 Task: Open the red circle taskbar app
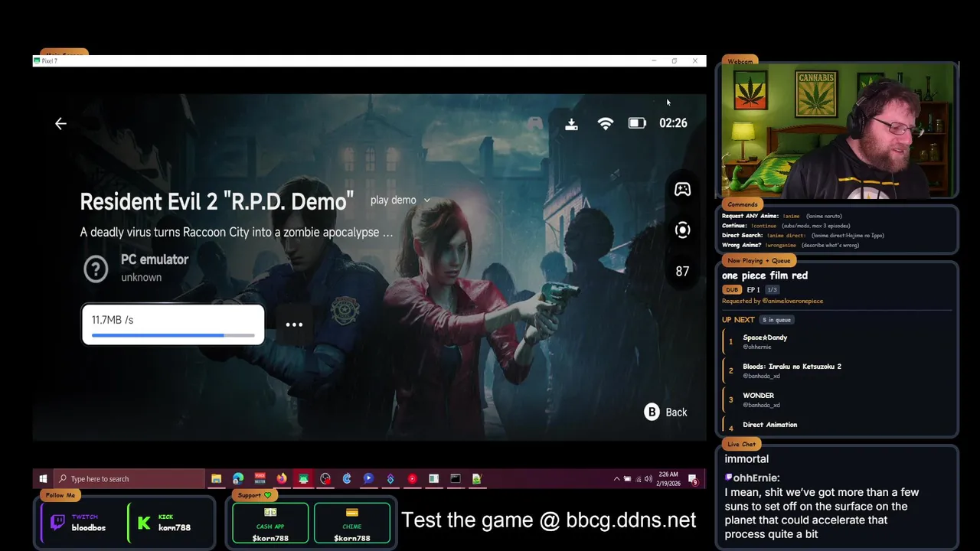click(412, 479)
